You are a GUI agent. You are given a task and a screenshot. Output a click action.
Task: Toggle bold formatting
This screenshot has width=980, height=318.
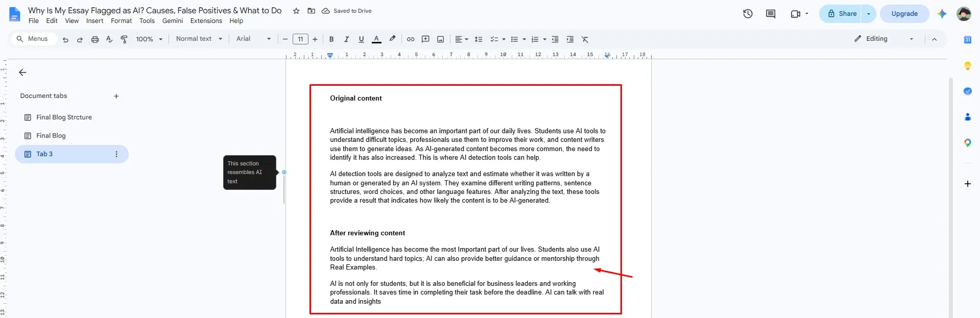(331, 39)
